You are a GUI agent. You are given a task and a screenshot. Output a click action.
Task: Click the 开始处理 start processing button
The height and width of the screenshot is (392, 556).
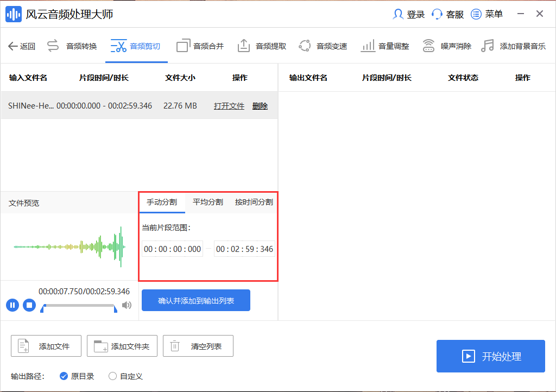491,356
